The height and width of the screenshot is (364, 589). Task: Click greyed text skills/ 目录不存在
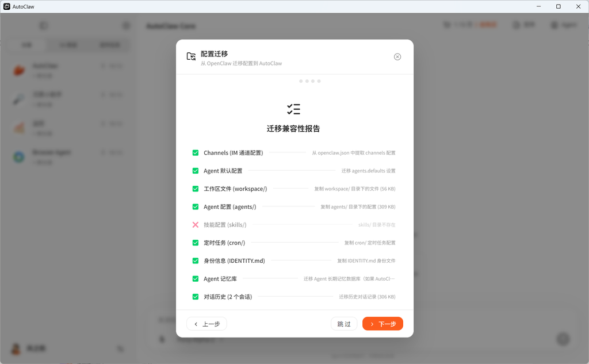pos(377,225)
